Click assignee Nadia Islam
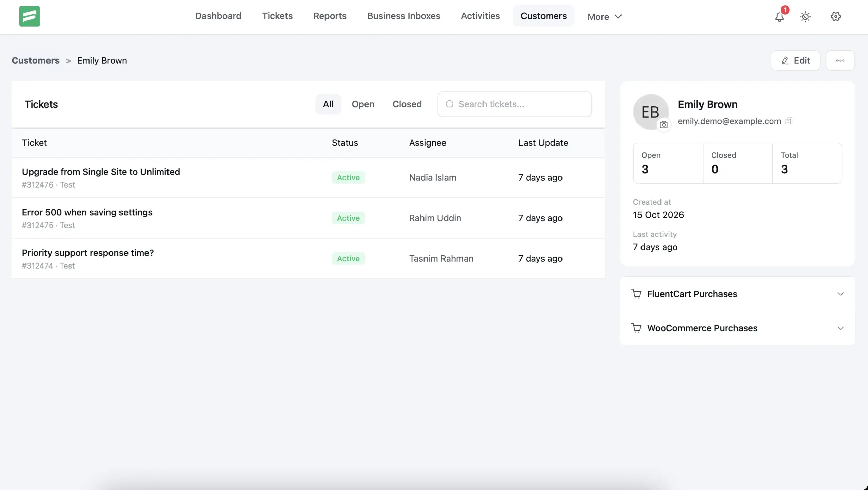The image size is (868, 490). coord(433,178)
